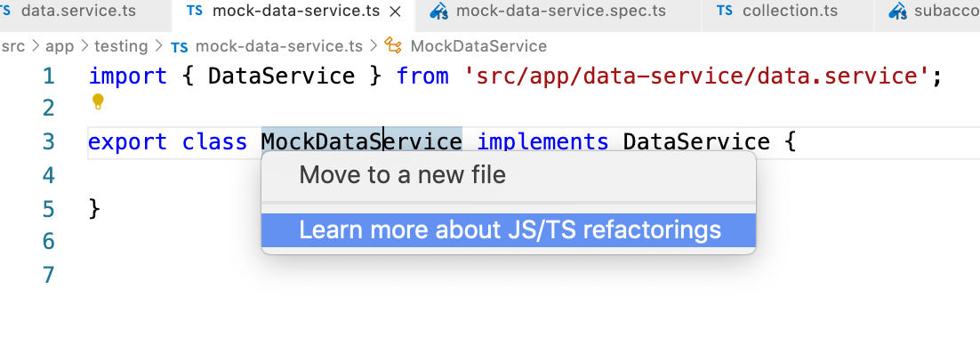Click the TS file icon in breadcrumb

[180, 47]
